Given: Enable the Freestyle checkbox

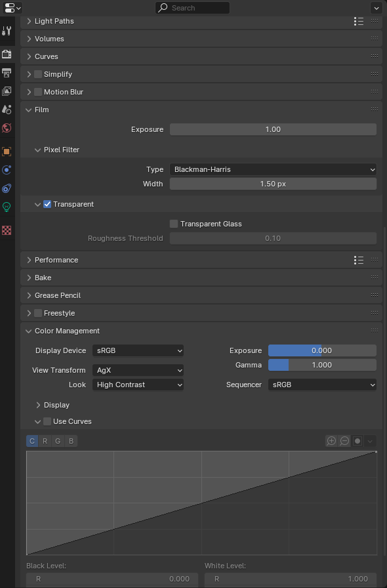Looking at the screenshot, I should [x=38, y=313].
